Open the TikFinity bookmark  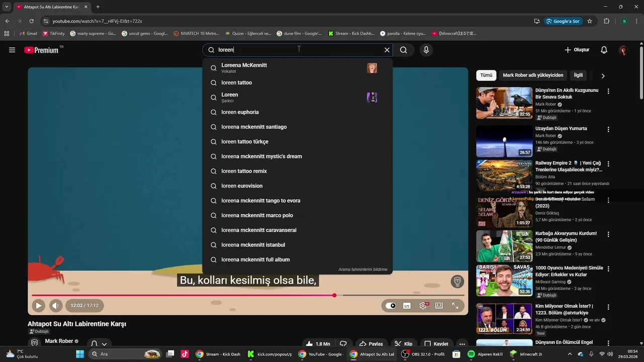point(53,34)
